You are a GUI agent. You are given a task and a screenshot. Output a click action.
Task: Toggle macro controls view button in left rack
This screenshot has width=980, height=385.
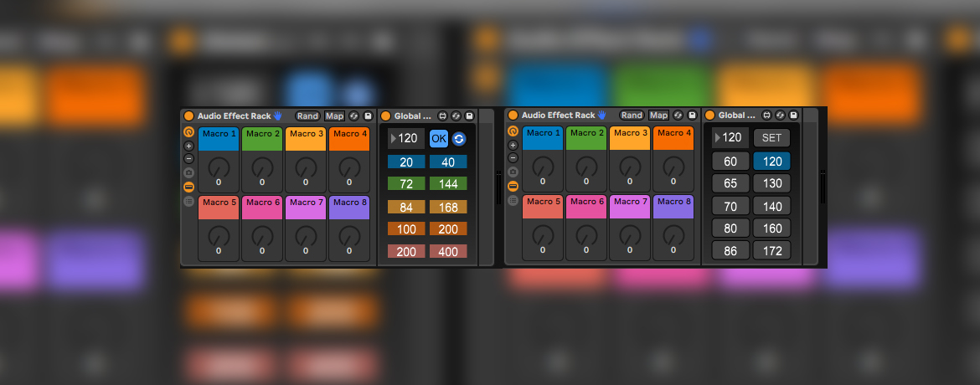188,187
